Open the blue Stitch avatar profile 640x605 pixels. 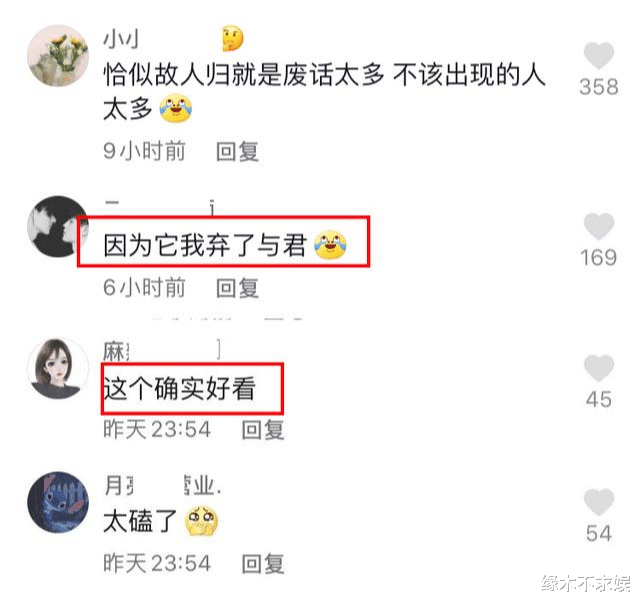click(58, 503)
